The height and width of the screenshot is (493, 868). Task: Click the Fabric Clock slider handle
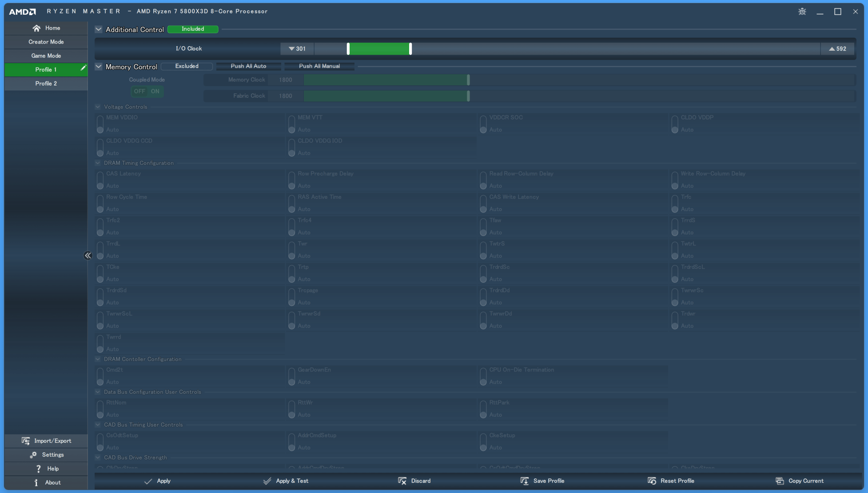[468, 96]
